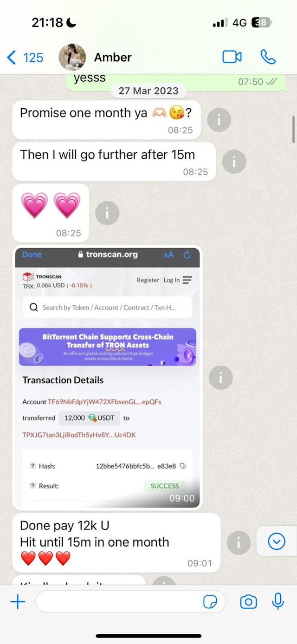The height and width of the screenshot is (644, 297).
Task: Open Amber's profile picture
Action: coord(72,57)
